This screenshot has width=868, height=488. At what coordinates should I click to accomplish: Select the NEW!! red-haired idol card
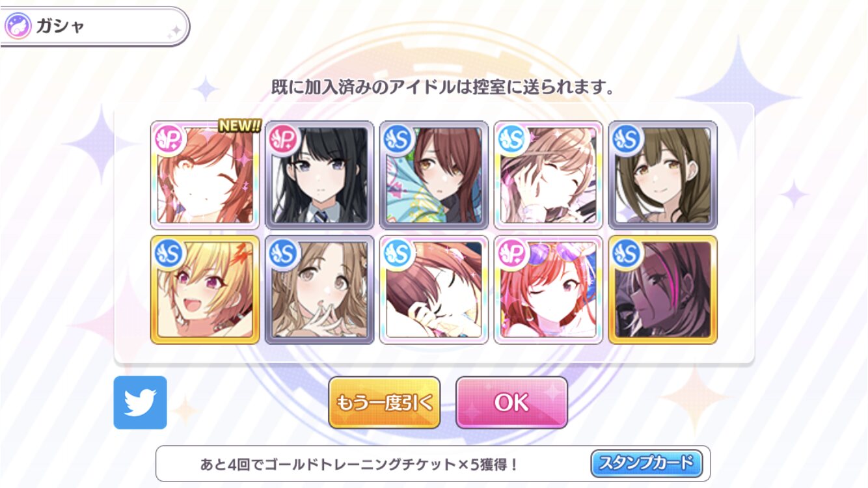tap(205, 175)
